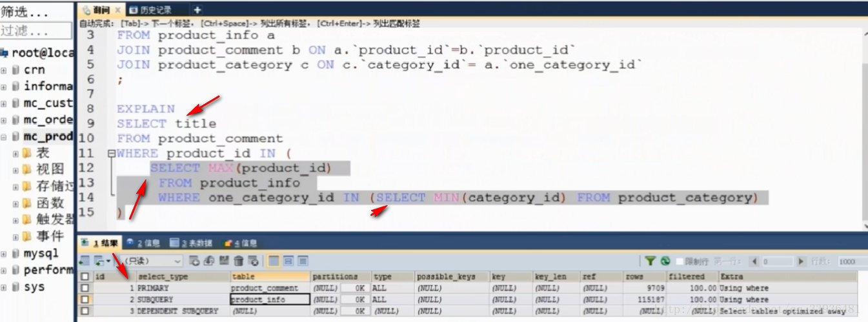Expand the sys database node
868x322 pixels.
point(4,287)
